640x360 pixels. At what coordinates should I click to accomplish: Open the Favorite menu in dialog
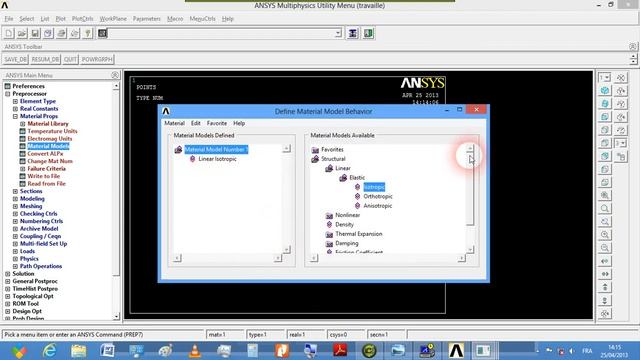click(x=217, y=123)
